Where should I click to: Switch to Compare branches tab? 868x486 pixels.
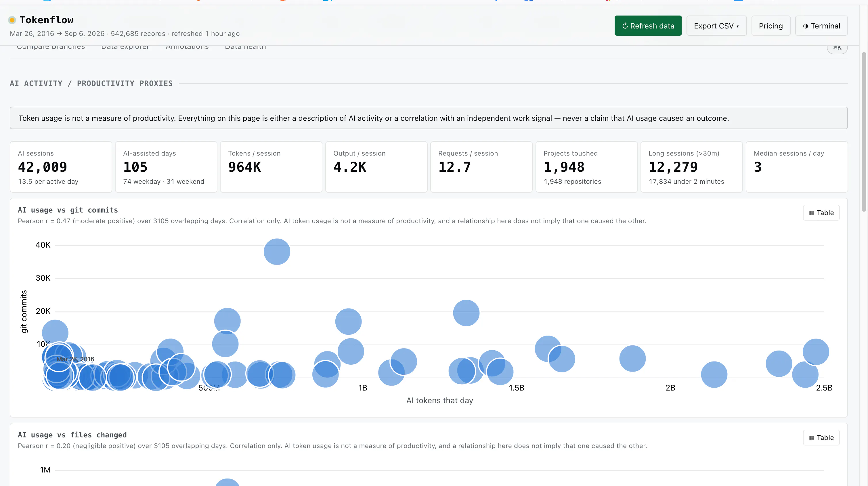tap(51, 47)
